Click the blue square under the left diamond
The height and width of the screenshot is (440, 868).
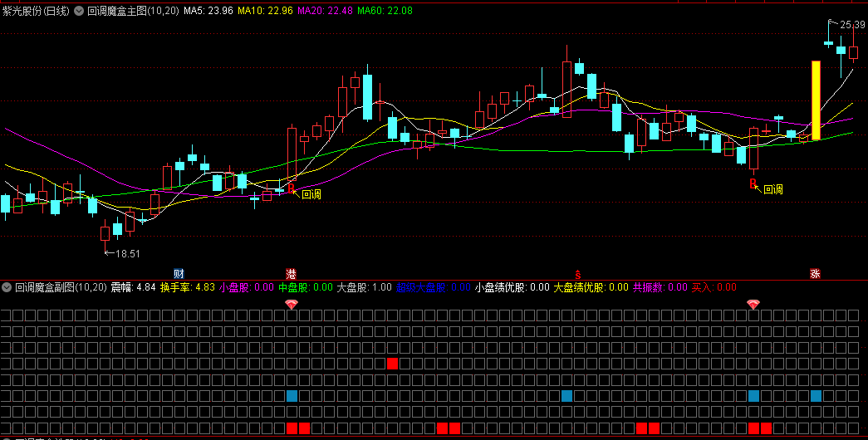point(292,396)
